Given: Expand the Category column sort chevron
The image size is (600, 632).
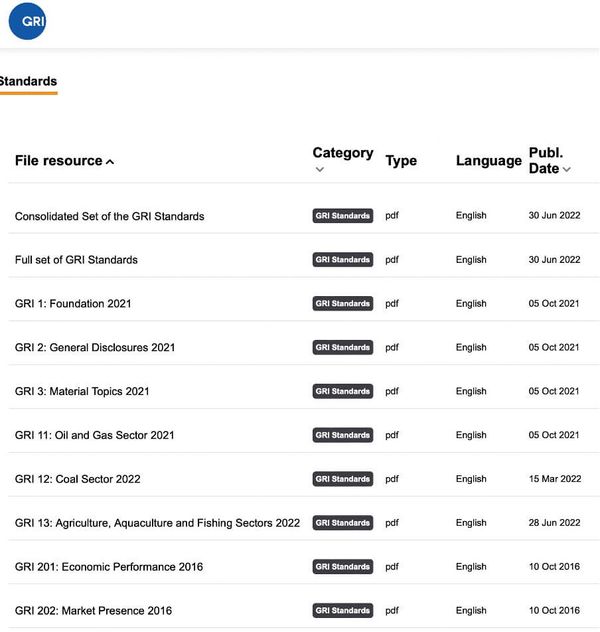Looking at the screenshot, I should coord(319,170).
